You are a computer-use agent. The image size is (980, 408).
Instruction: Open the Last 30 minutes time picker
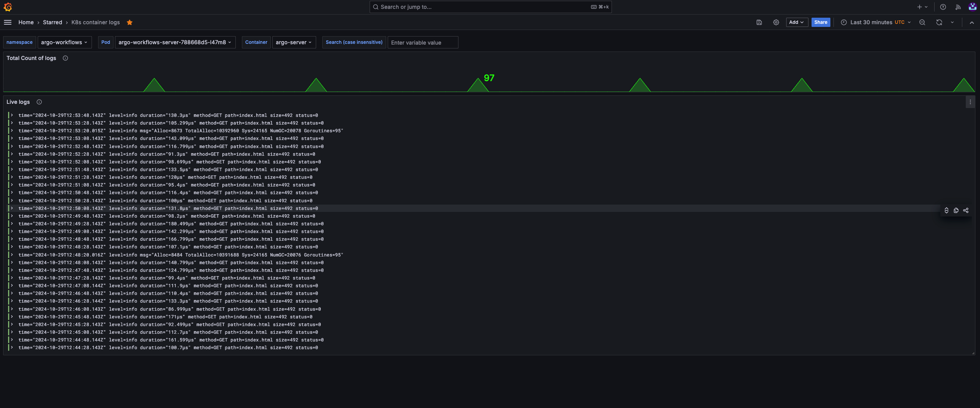coord(875,22)
